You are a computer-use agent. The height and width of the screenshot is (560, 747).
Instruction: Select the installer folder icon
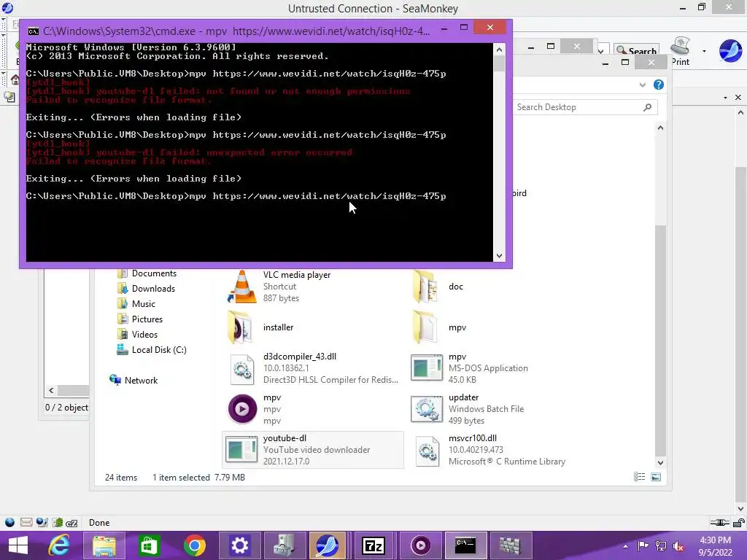coord(240,327)
